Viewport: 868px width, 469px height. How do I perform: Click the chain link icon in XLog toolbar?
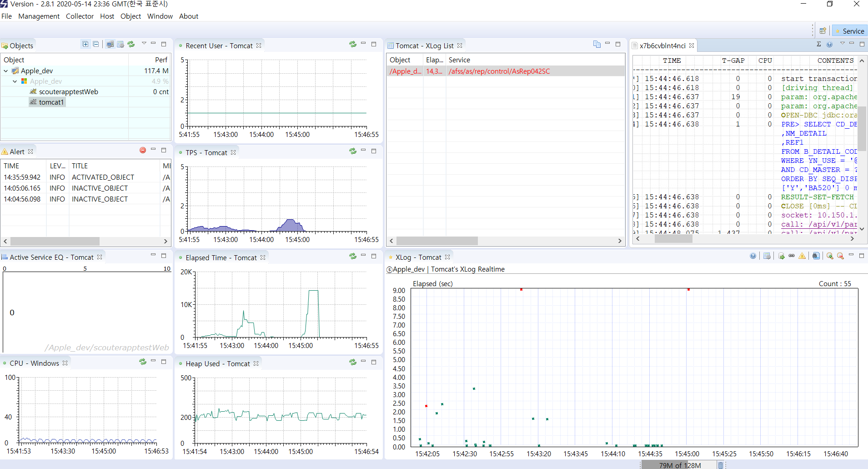click(x=792, y=256)
